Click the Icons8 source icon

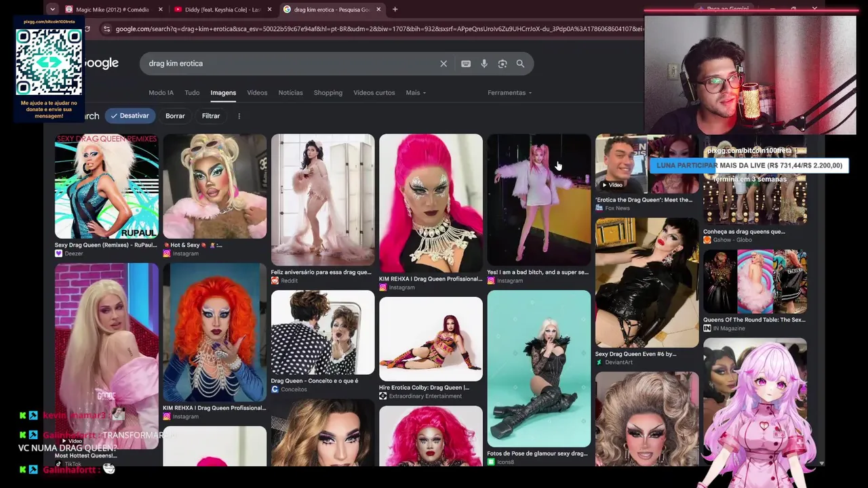[x=491, y=462]
